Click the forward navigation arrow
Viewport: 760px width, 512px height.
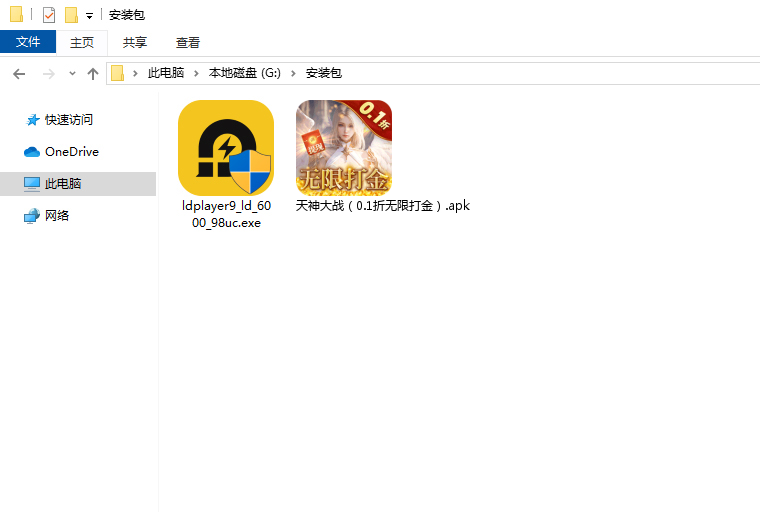tap(47, 73)
